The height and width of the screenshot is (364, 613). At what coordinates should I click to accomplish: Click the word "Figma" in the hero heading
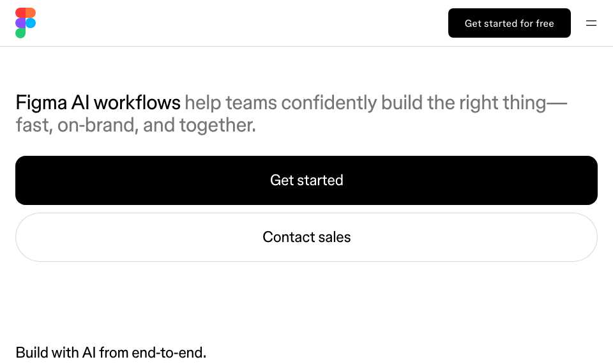[42, 103]
